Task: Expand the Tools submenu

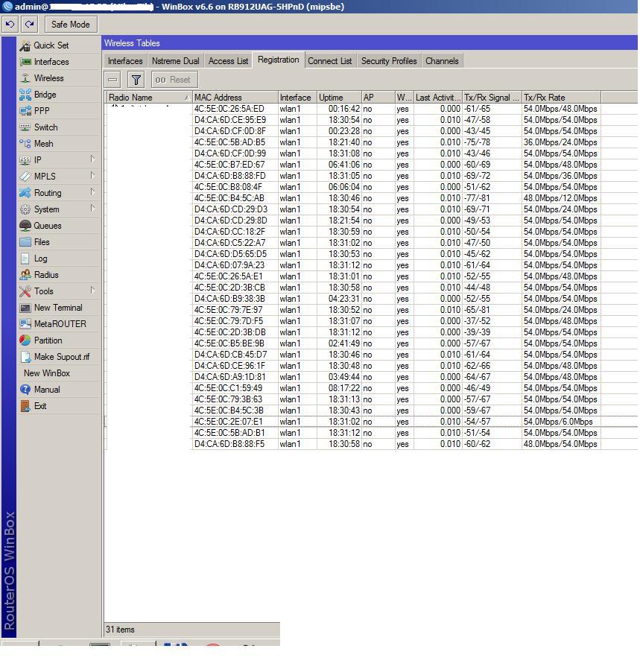Action: [92, 291]
